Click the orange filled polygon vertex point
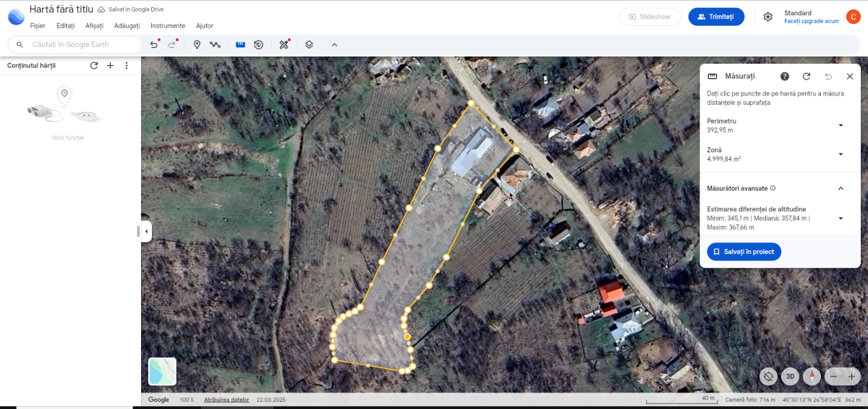The width and height of the screenshot is (868, 409). coord(407,337)
